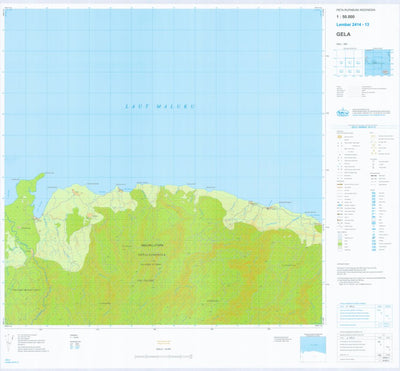This screenshot has width=400, height=371.
Task: Click the 'MALUKU UTARA' label on the map
Action: pyautogui.click(x=151, y=245)
